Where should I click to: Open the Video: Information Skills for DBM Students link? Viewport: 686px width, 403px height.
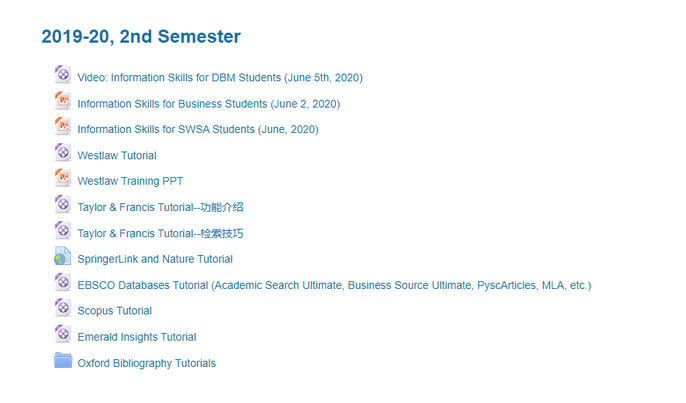click(x=219, y=78)
